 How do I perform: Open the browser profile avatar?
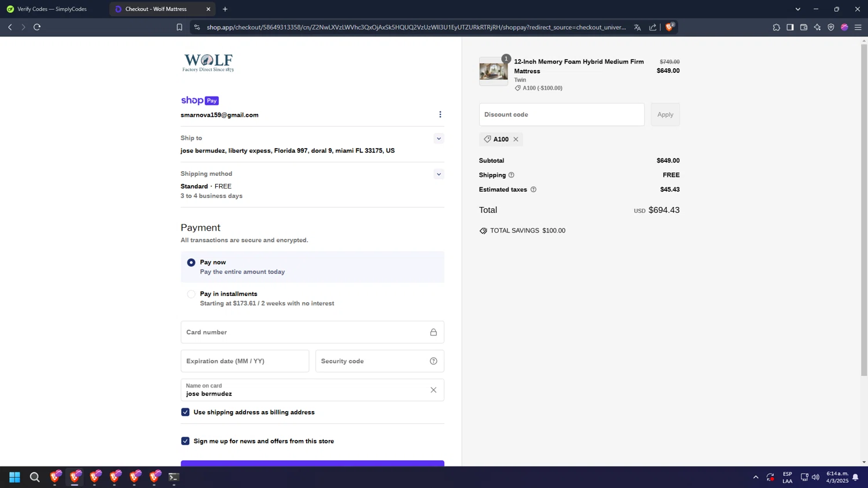coord(844,27)
